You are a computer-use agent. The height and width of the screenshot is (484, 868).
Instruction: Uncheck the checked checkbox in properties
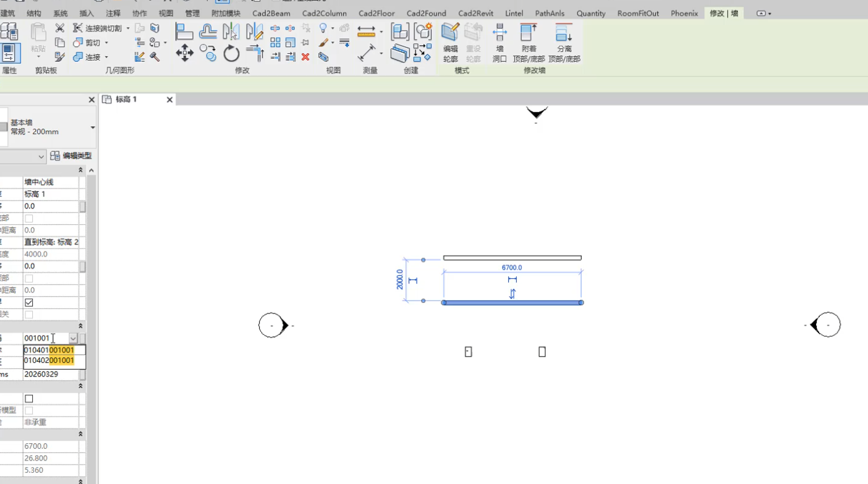pos(29,302)
